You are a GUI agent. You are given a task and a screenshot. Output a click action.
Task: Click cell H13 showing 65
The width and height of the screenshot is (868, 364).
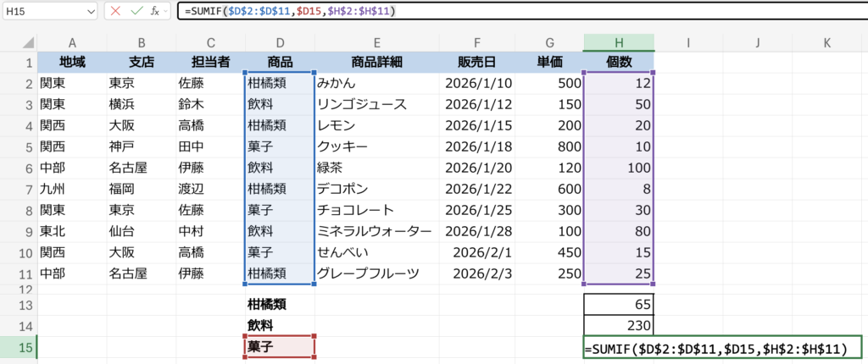pyautogui.click(x=619, y=304)
